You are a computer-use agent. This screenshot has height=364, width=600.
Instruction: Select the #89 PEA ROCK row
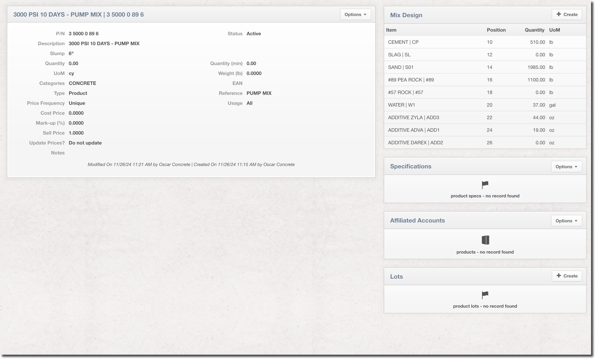[411, 80]
